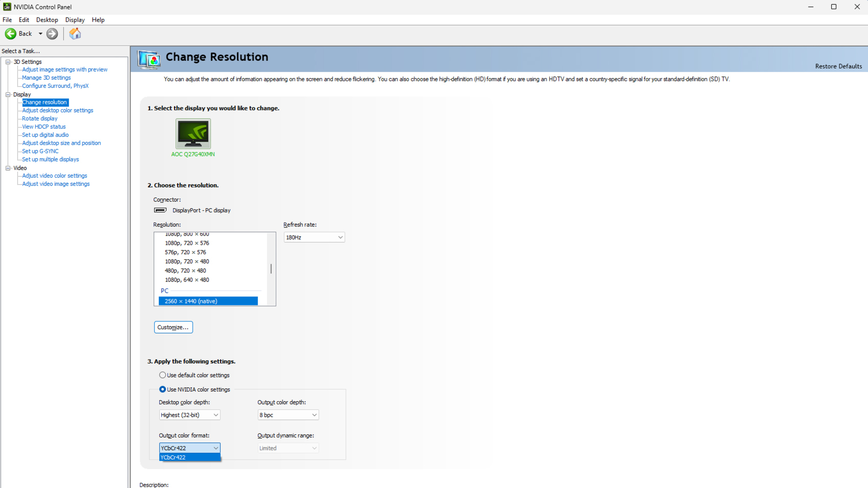868x488 pixels.
Task: Click the Forward arrow icon in toolbar
Action: 52,34
